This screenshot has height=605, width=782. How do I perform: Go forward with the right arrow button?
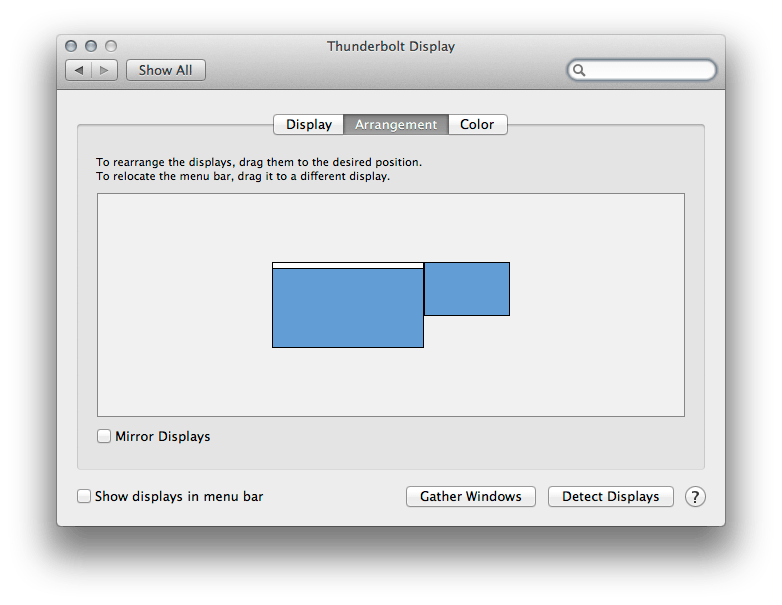click(x=104, y=70)
